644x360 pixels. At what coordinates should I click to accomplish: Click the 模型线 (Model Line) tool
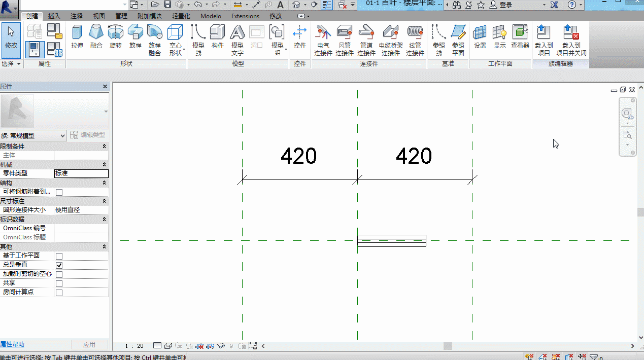click(198, 40)
